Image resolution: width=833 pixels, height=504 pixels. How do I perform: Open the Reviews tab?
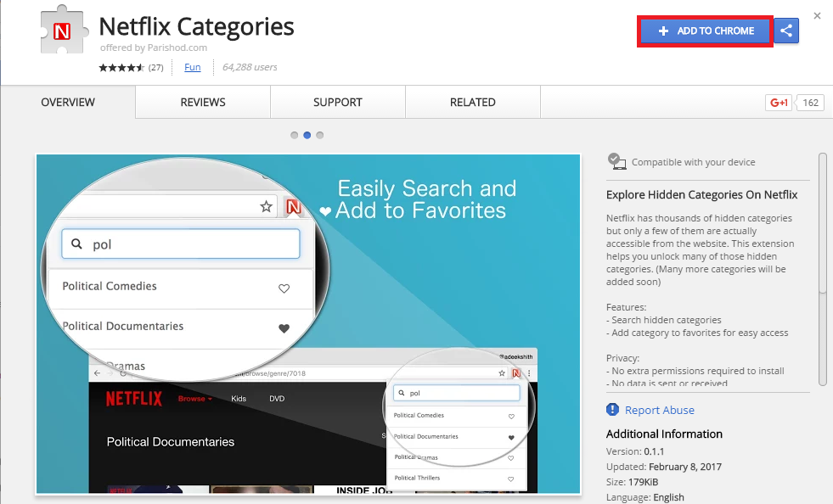[x=203, y=102]
